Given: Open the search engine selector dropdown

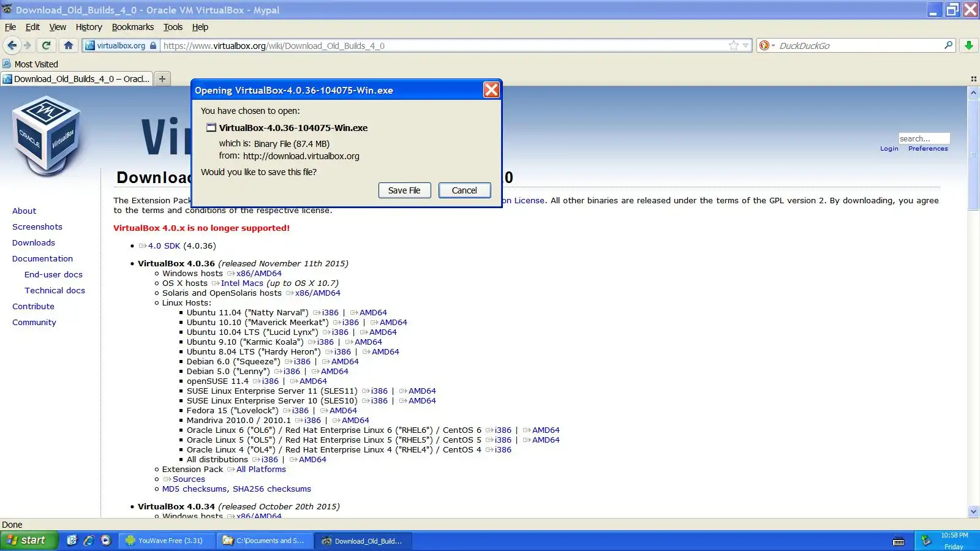Looking at the screenshot, I should 773,46.
